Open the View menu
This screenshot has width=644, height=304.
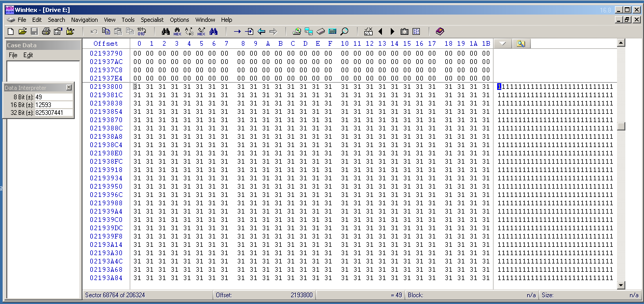(109, 20)
